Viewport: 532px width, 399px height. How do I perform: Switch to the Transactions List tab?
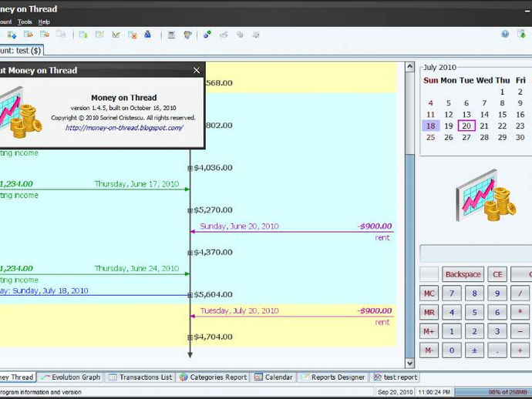[x=141, y=377]
